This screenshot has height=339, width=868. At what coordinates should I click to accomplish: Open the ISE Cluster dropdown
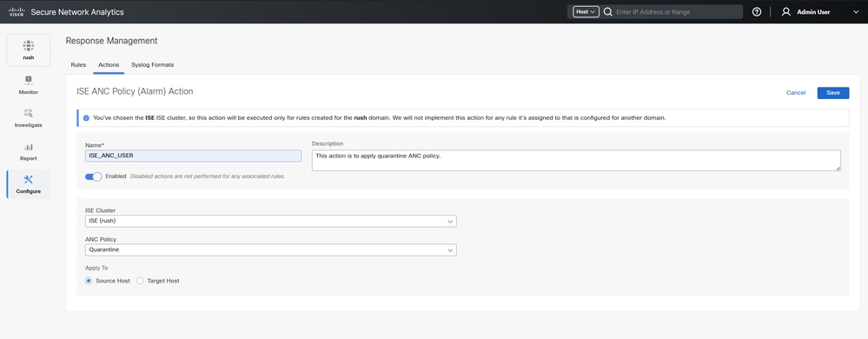(x=271, y=221)
